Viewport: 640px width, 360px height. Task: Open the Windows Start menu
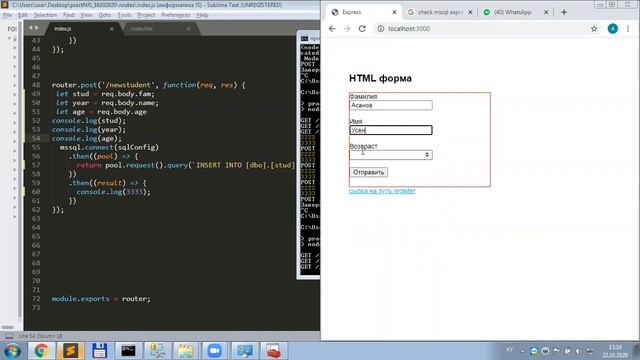click(12, 351)
